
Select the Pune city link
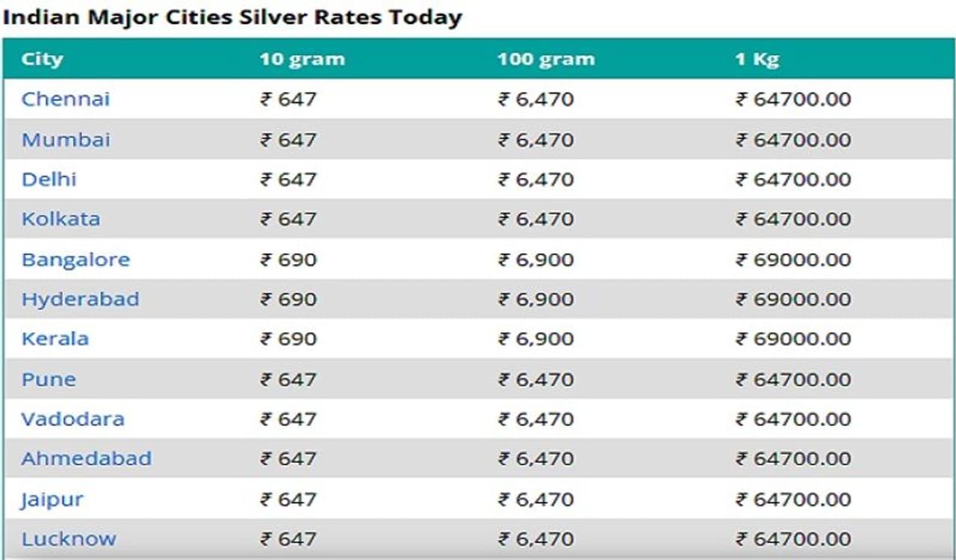(49, 379)
